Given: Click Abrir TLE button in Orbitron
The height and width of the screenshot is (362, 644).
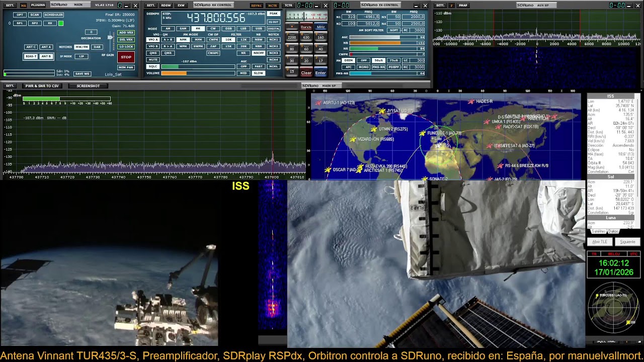Looking at the screenshot, I should pos(600,242).
